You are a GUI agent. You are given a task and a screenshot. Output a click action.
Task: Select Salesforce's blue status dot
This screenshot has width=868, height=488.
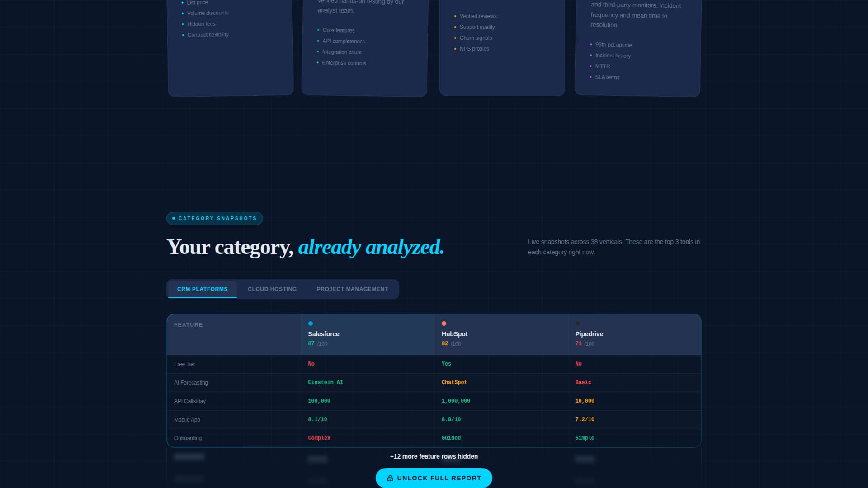pos(310,323)
